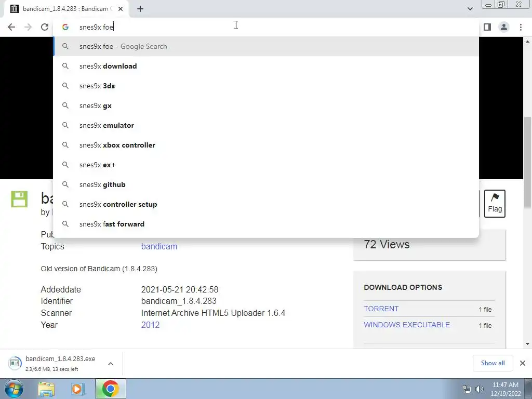Open the Windows Start menu
The image size is (532, 399).
[x=14, y=389]
